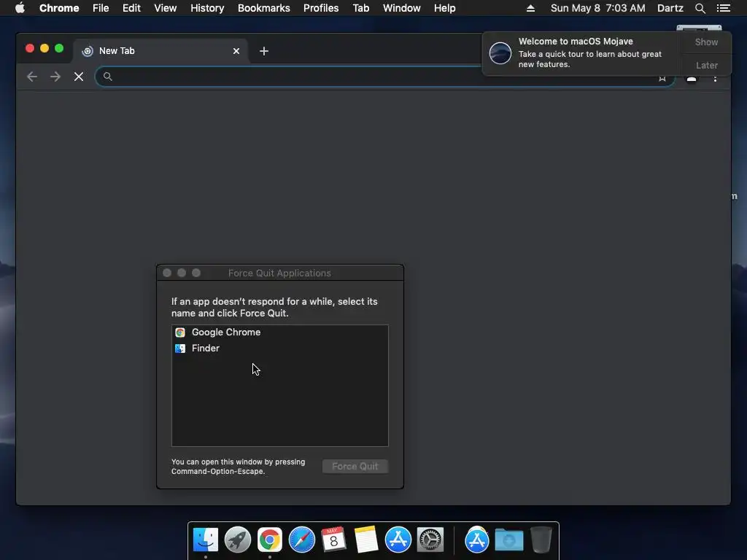The height and width of the screenshot is (560, 747).
Task: Click the Chrome back arrow
Action: click(x=32, y=77)
